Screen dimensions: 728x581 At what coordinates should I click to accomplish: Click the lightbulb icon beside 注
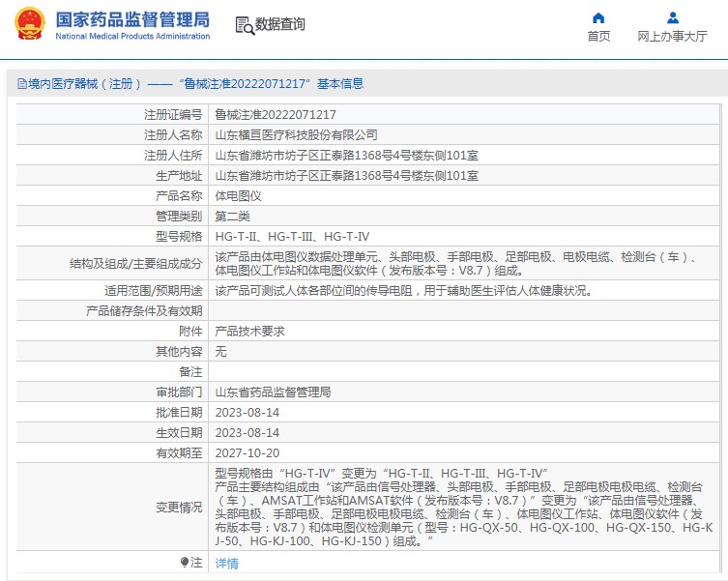pos(184,563)
